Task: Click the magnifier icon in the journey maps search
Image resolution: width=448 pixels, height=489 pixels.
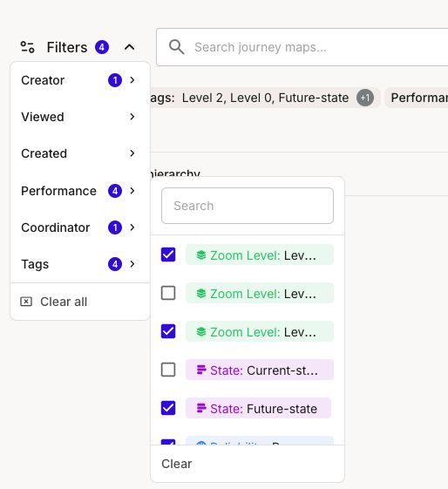Action: pyautogui.click(x=176, y=47)
